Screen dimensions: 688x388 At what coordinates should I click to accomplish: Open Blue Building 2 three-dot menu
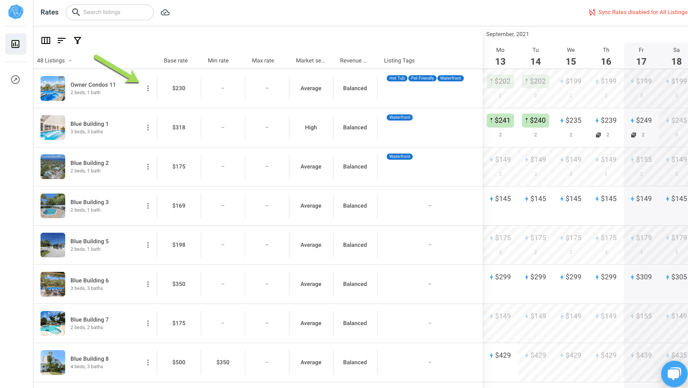[148, 166]
